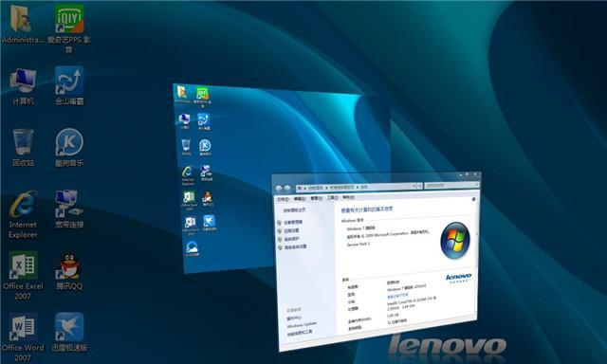Open the address bar dropdown in the System window
607x364 pixels.
(x=414, y=186)
